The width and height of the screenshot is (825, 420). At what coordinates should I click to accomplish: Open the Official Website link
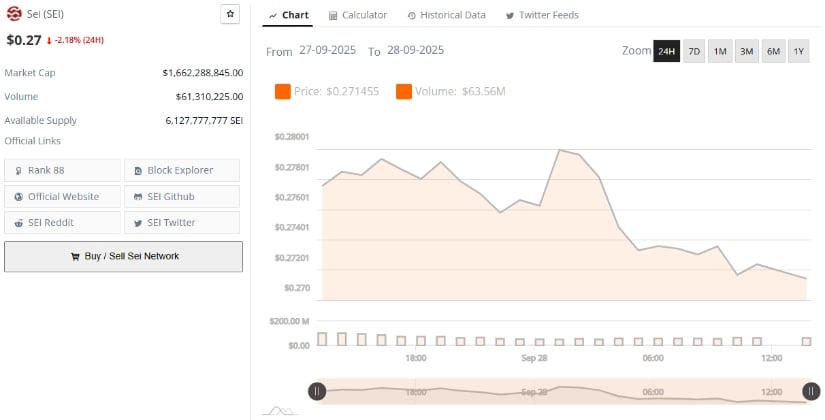[x=63, y=196]
